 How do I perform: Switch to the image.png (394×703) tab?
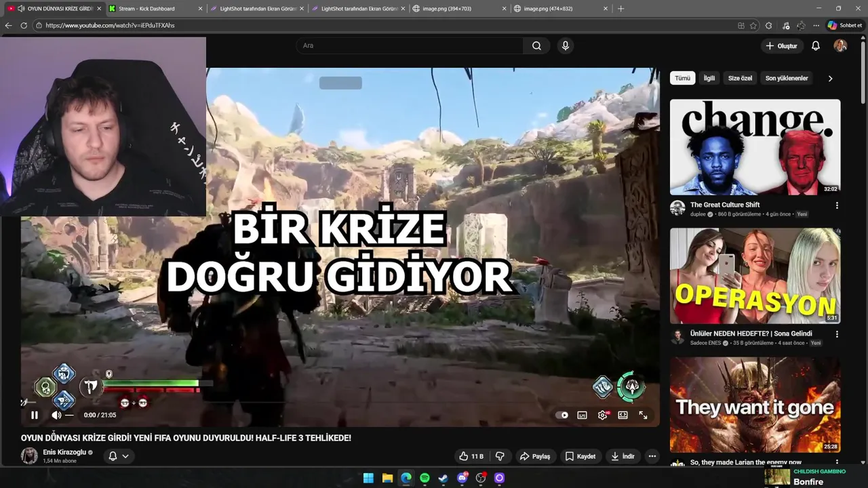point(460,8)
